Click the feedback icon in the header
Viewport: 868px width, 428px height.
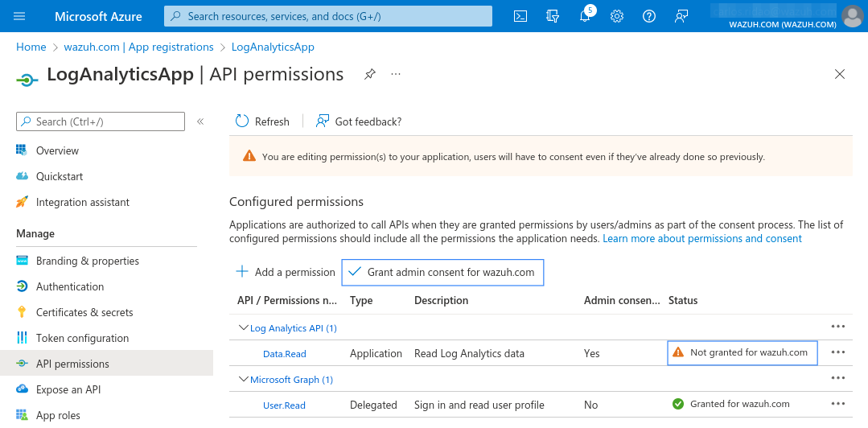pos(681,16)
